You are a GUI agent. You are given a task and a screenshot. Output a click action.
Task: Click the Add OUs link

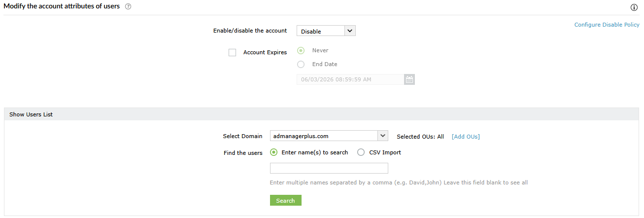pos(466,137)
